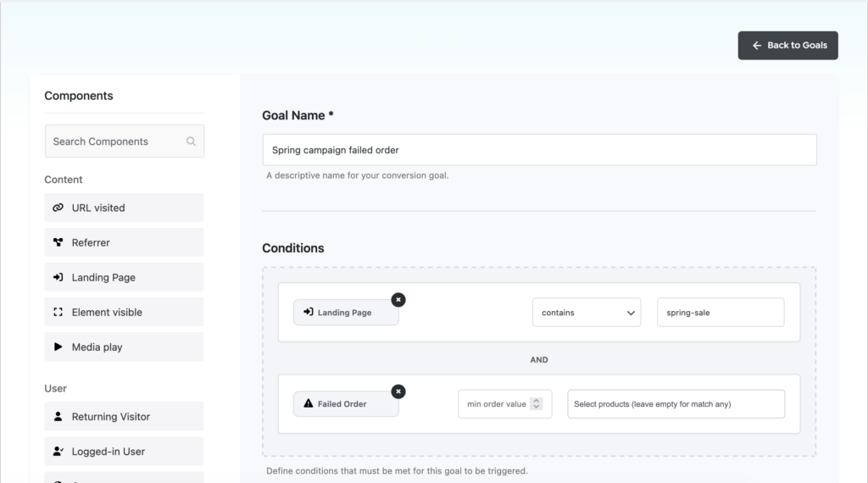Go Back to Goals
The height and width of the screenshot is (483, 868).
[787, 46]
